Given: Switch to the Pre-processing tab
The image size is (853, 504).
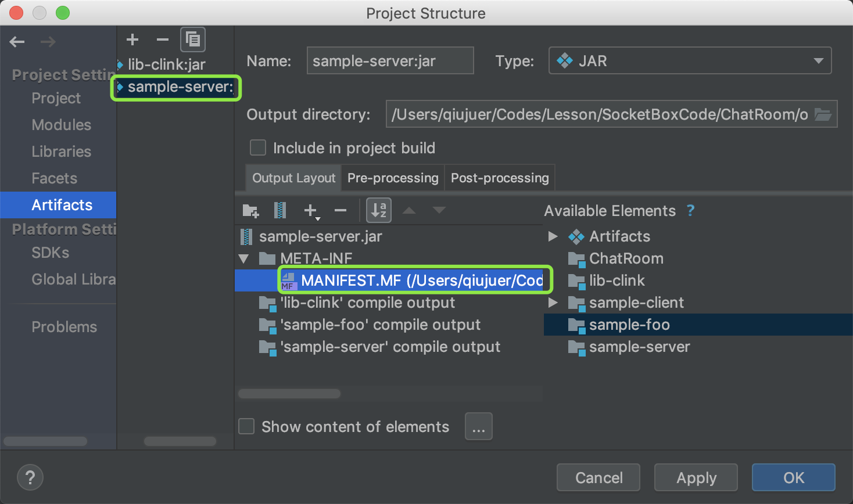Looking at the screenshot, I should pyautogui.click(x=393, y=178).
